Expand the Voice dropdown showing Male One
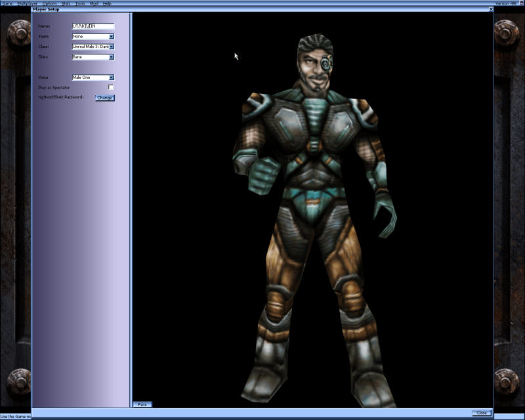Viewport: 525px width, 420px height. [112, 77]
